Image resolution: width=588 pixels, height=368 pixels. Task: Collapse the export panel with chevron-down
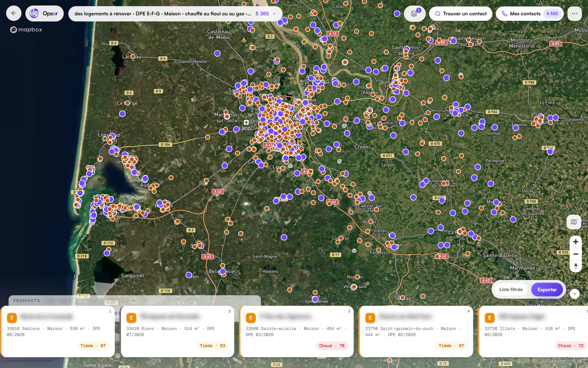pos(575,293)
